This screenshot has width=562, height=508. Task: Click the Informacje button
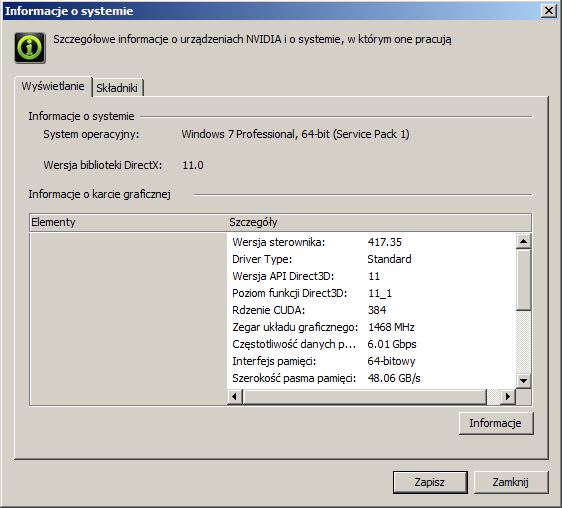[x=496, y=423]
